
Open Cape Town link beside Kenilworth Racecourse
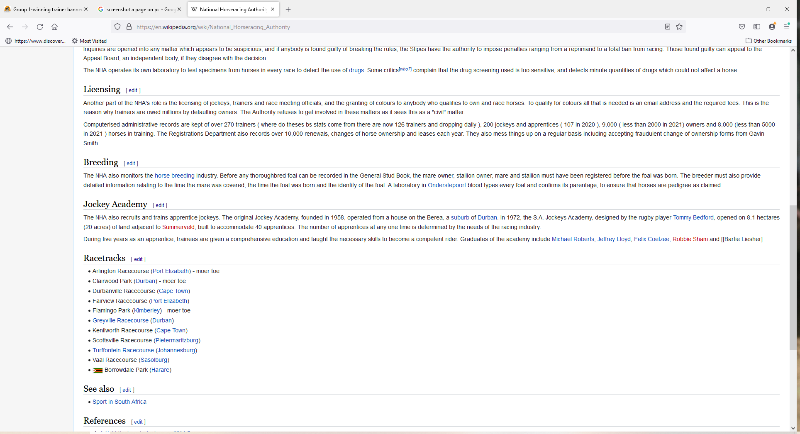[171, 330]
